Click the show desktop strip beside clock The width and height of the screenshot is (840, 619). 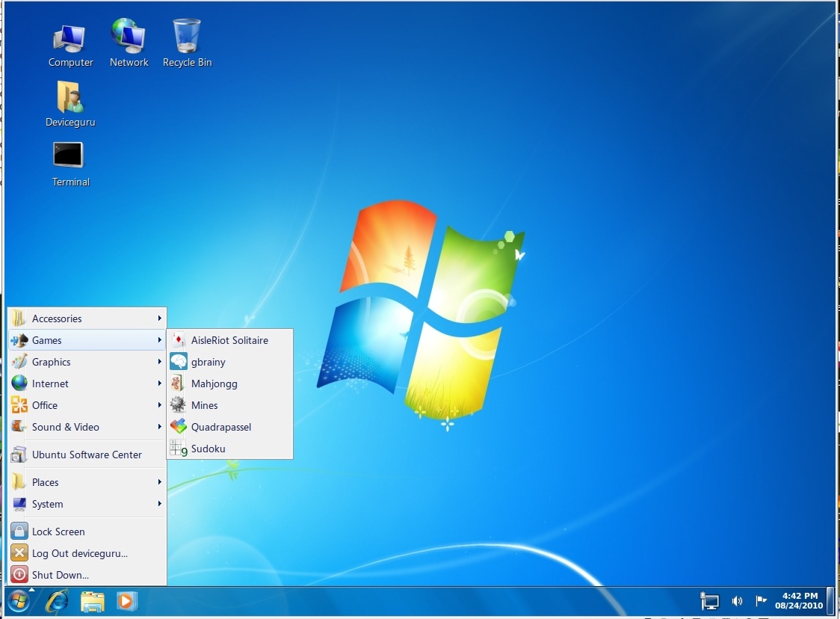831,601
